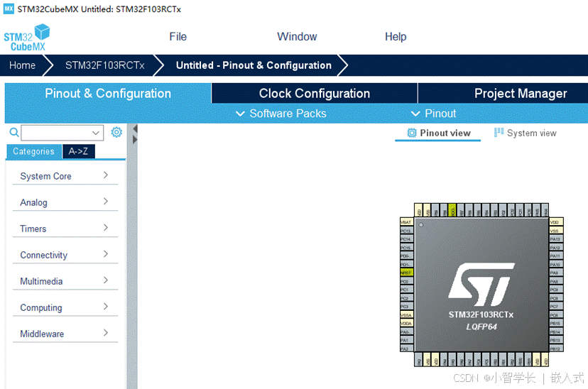Click the PA10 pin on the chip
Image resolution: width=588 pixels, height=389 pixels.
[556, 264]
